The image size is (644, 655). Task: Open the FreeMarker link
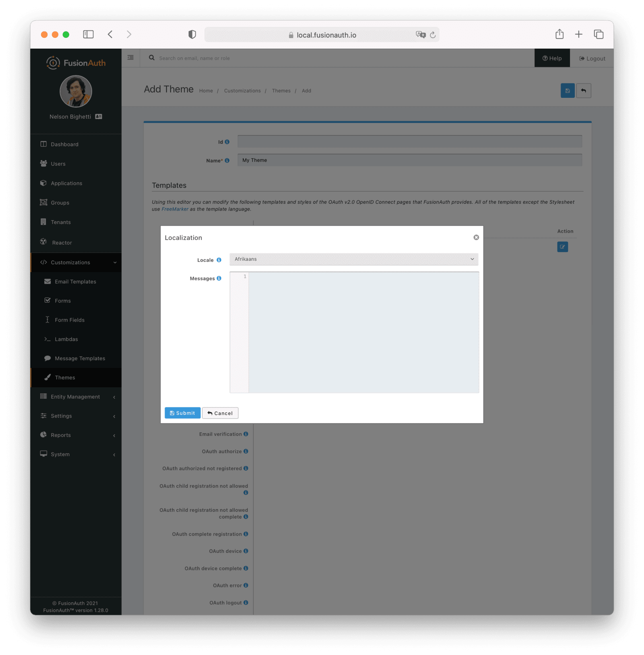175,209
